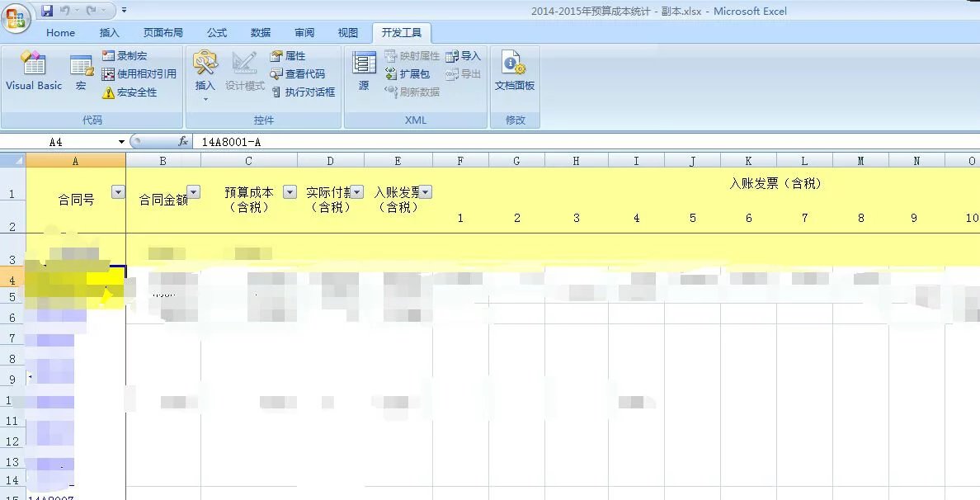
Task: Open the 合同金额 filter dropdown
Action: click(x=191, y=191)
